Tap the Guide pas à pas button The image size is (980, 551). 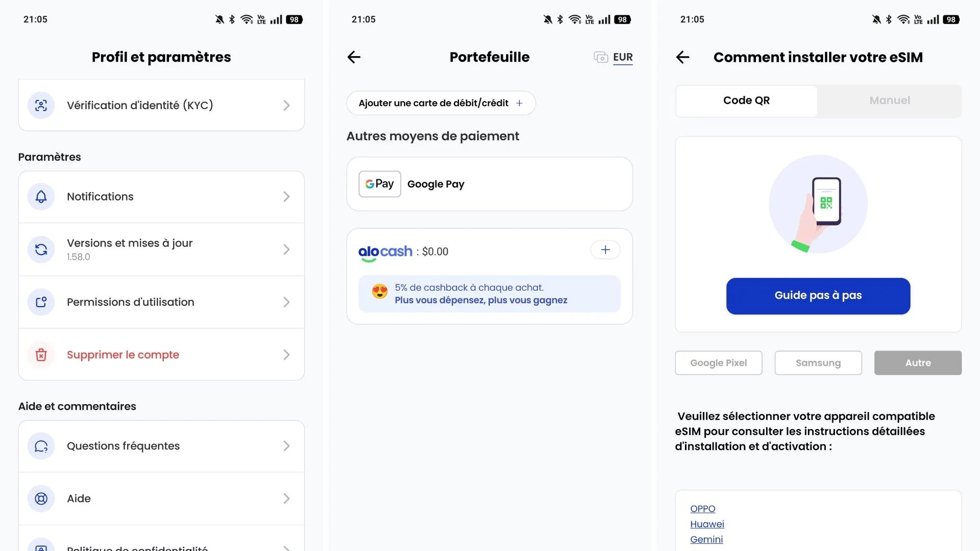tap(818, 296)
